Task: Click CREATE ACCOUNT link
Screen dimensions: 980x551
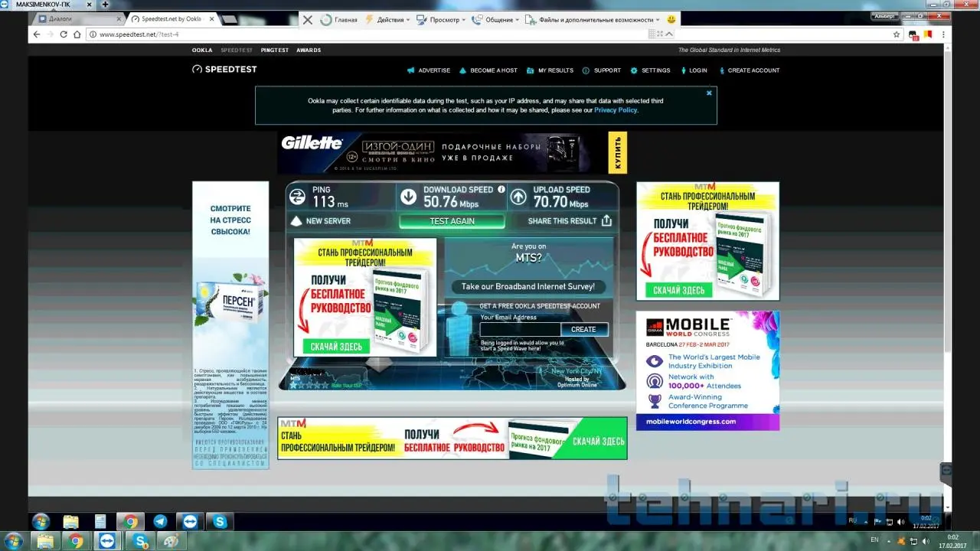Action: 750,70
